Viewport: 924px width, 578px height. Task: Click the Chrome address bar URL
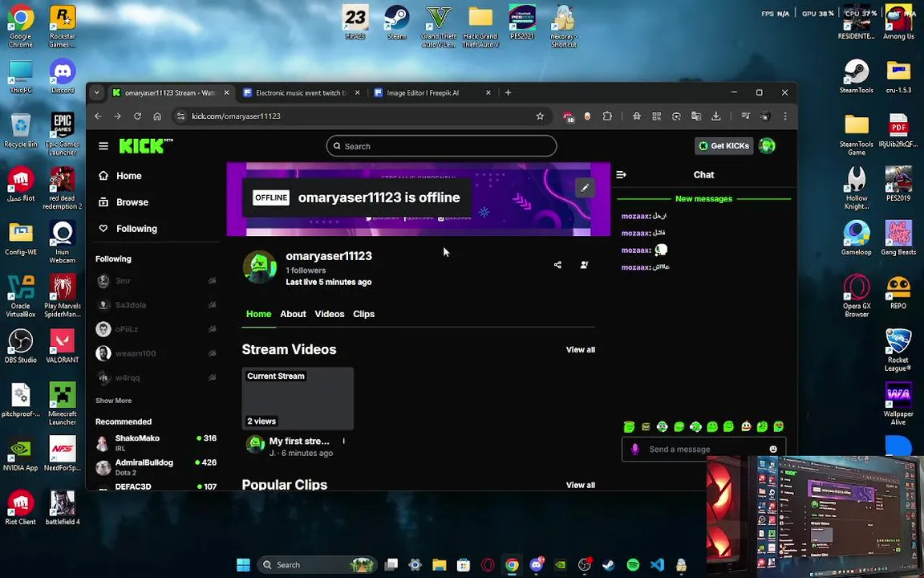[236, 116]
